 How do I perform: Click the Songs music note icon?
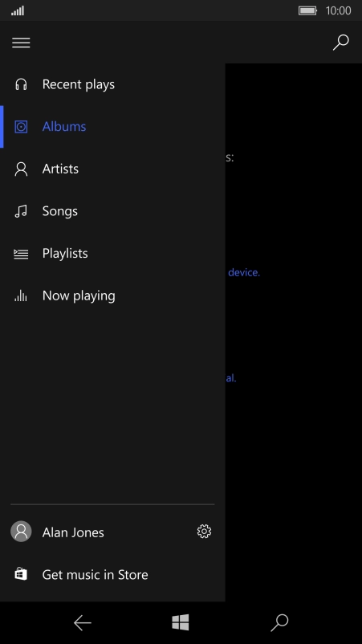(21, 211)
